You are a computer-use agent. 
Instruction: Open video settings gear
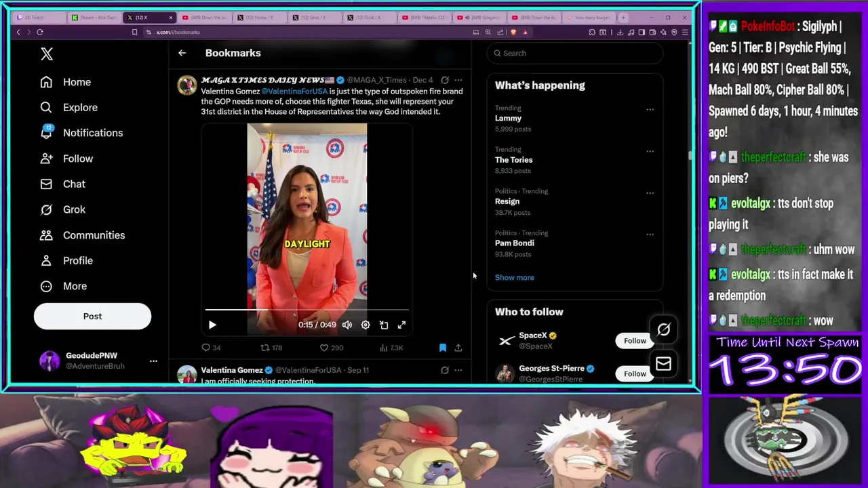point(366,325)
